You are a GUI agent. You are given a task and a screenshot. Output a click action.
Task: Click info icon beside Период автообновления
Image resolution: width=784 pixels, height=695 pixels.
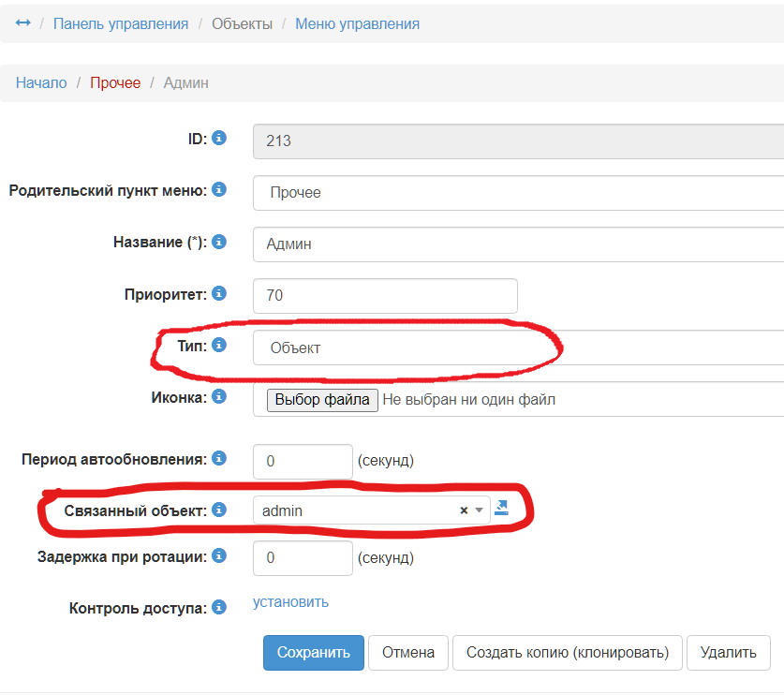point(219,459)
